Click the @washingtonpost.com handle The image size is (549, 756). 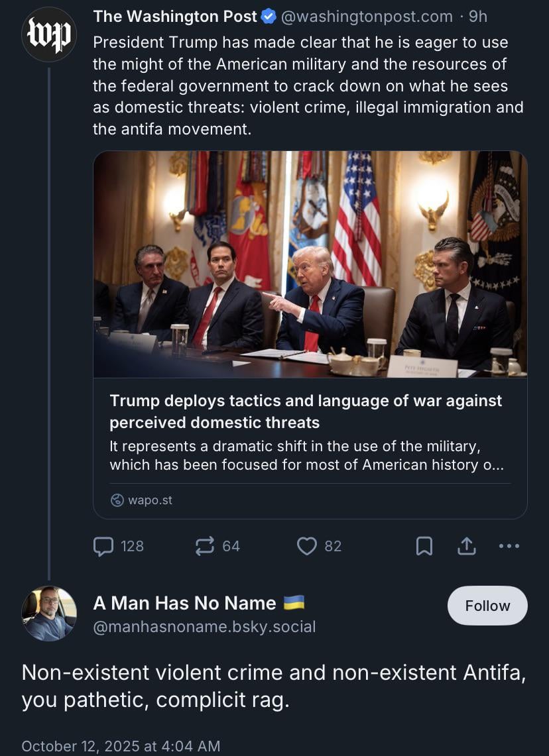click(367, 17)
